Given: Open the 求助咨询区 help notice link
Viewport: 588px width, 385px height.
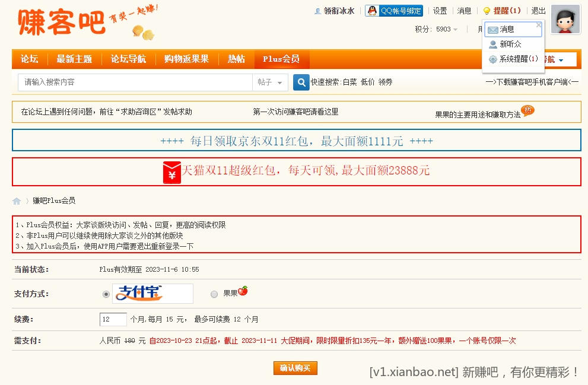Looking at the screenshot, I should [x=106, y=112].
